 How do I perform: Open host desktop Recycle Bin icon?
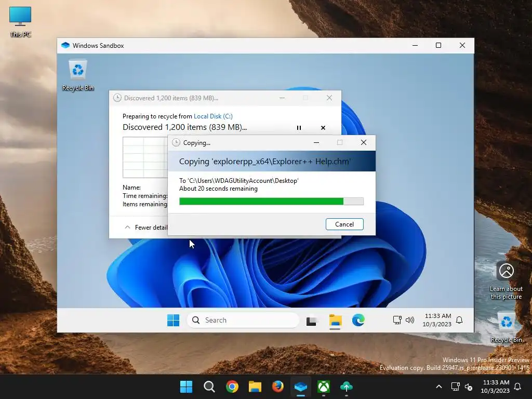point(506,328)
